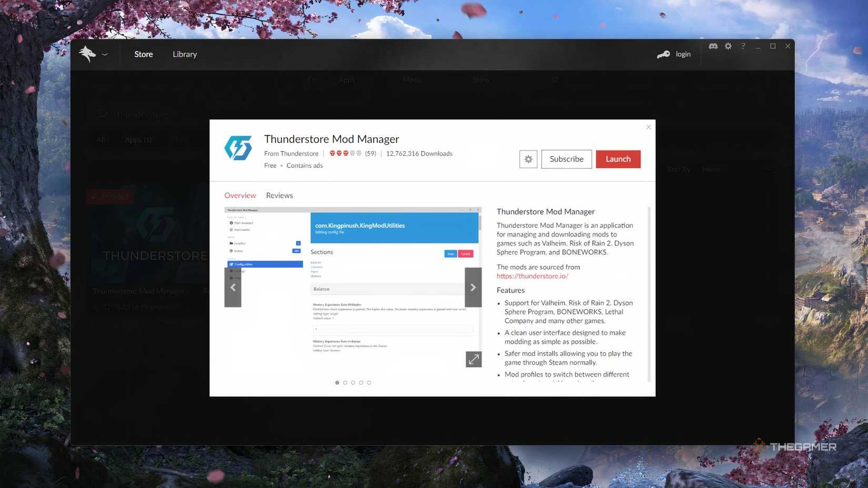The width and height of the screenshot is (868, 488).
Task: Launch Thunderstore Mod Manager
Action: click(x=618, y=159)
